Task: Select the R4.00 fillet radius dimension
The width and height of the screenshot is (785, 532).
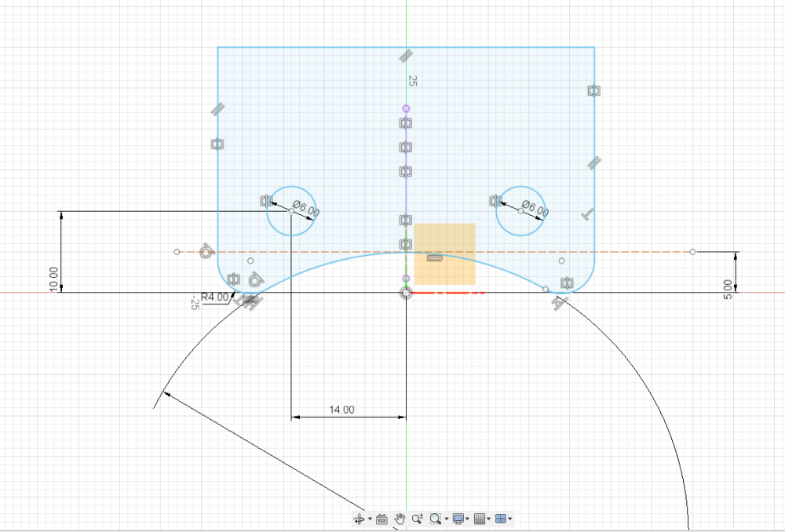Action: click(214, 297)
